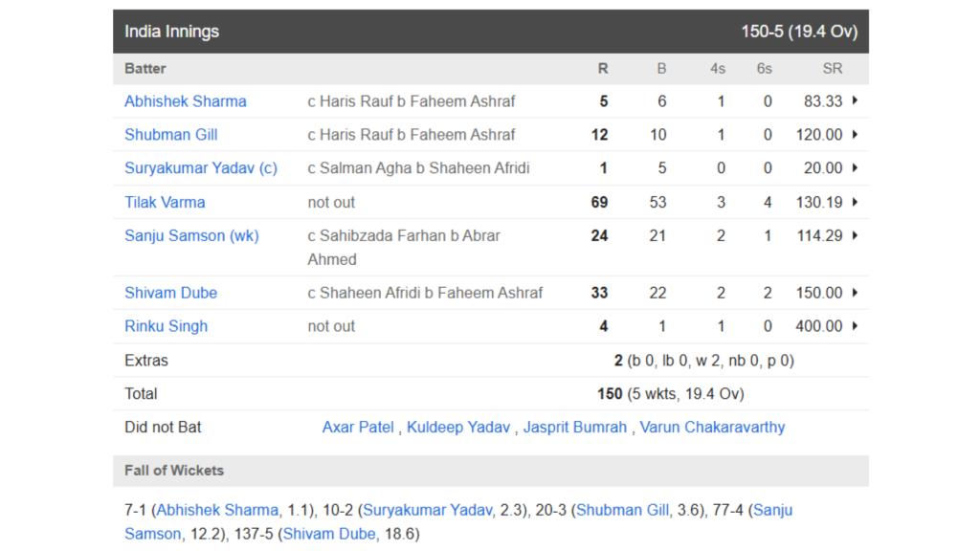
Task: Open Abhishek Sharma's player profile
Action: pyautogui.click(x=185, y=101)
